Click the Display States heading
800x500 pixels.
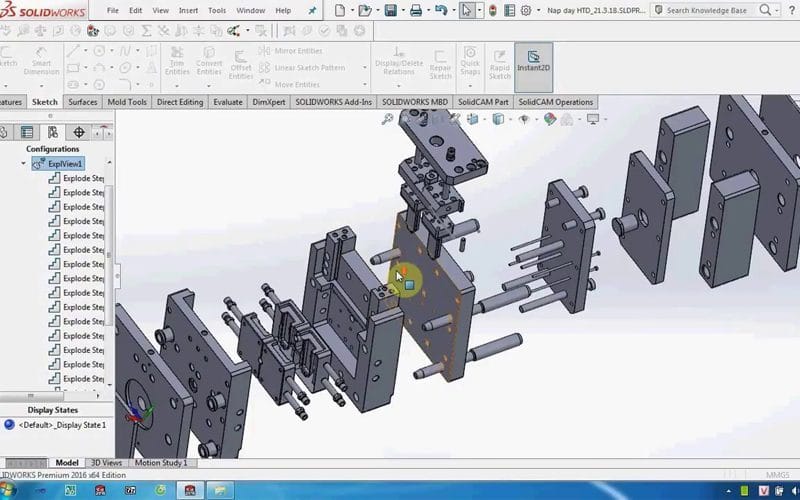pyautogui.click(x=53, y=410)
